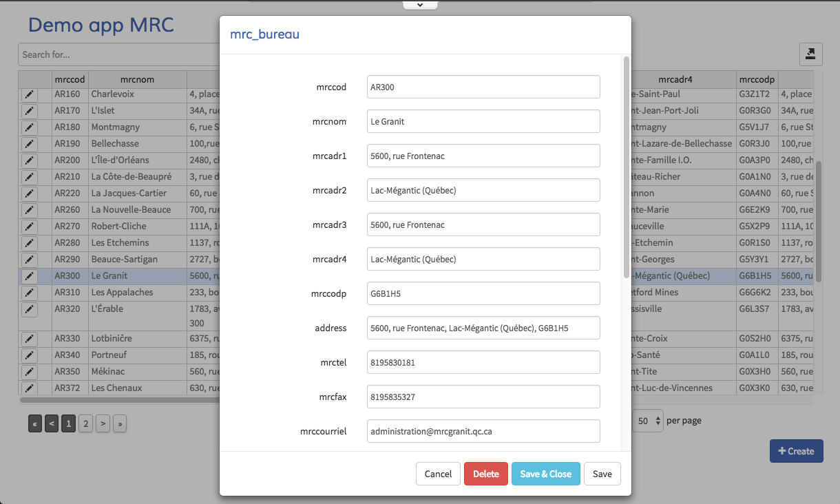Viewport: 840px width, 504px height.
Task: Sort by mrccod column header
Action: tap(70, 79)
